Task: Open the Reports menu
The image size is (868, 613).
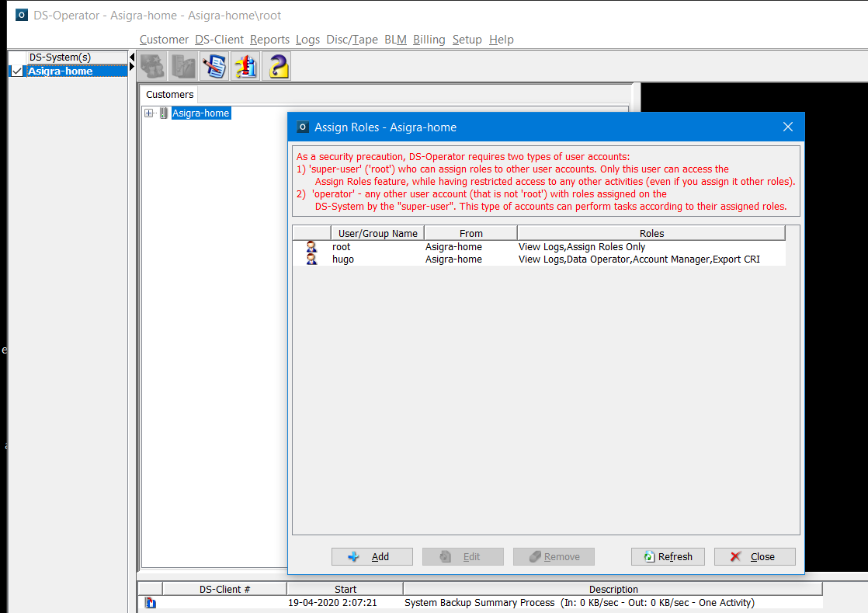Action: point(269,40)
